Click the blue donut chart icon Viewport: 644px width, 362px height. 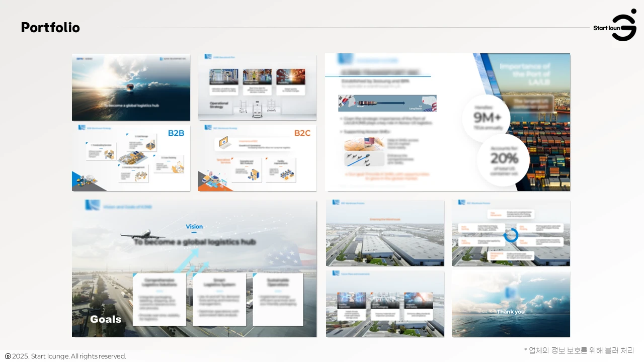pyautogui.click(x=511, y=235)
